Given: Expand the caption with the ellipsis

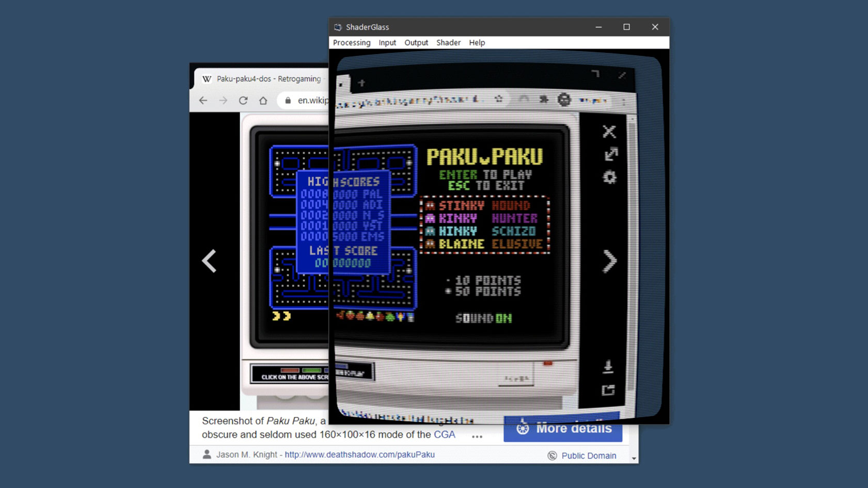Looking at the screenshot, I should [x=477, y=436].
